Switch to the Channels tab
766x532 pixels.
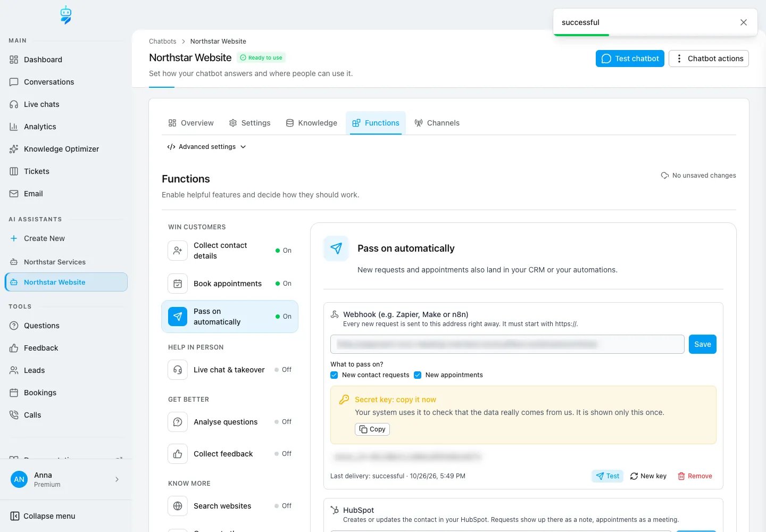coord(437,123)
